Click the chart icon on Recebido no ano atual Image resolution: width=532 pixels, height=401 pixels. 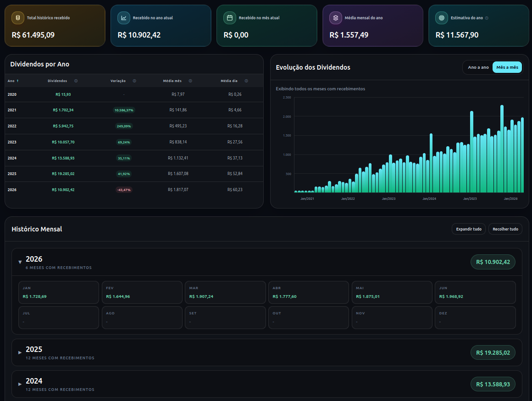[x=123, y=18]
